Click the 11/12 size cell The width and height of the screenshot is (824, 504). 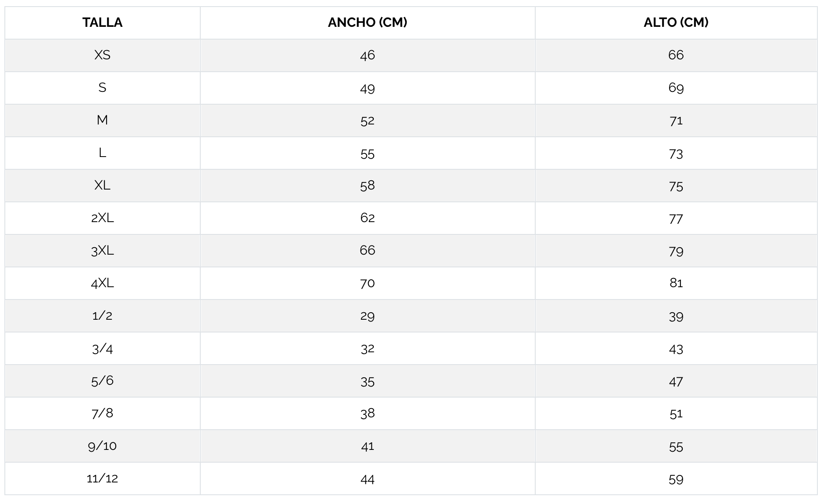click(x=102, y=478)
